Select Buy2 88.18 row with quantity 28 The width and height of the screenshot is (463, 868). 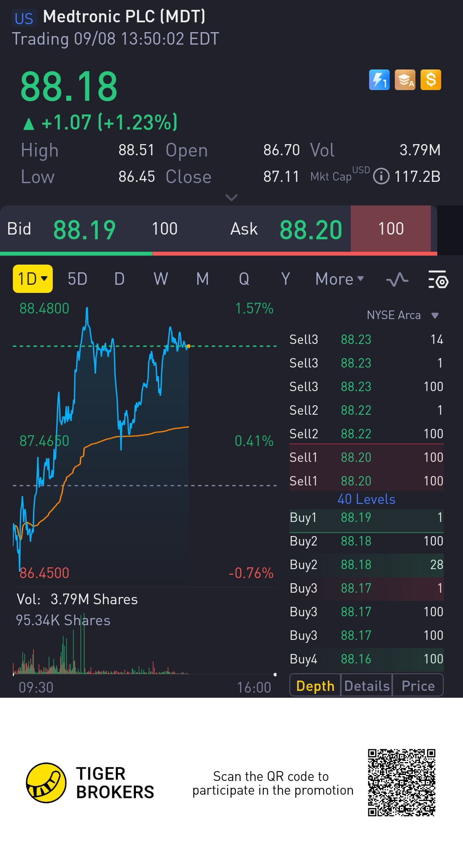[x=367, y=564]
